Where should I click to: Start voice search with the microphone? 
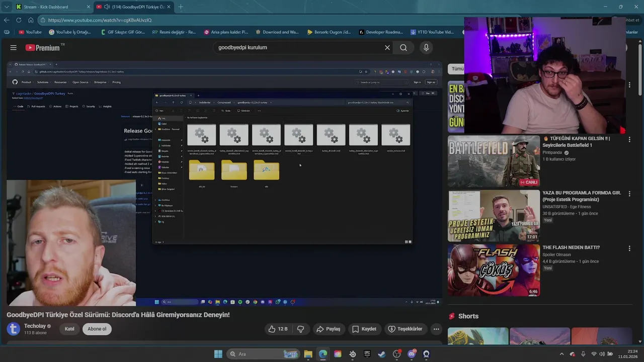tap(426, 47)
